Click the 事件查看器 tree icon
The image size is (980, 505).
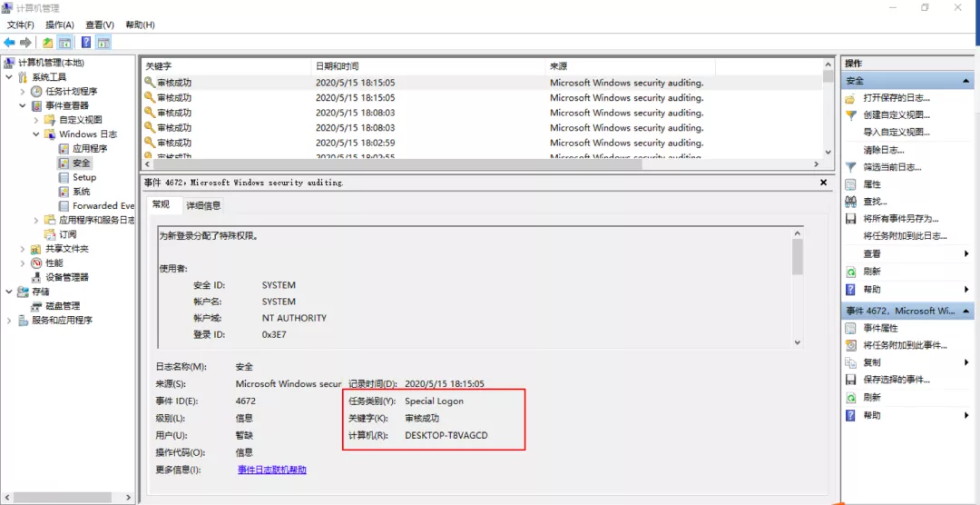[37, 105]
